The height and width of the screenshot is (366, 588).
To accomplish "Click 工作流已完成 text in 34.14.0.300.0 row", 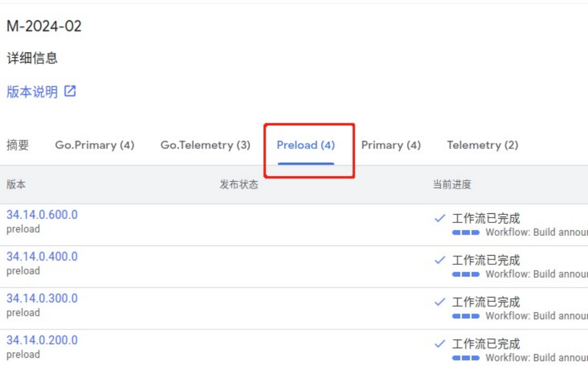I will (x=486, y=302).
